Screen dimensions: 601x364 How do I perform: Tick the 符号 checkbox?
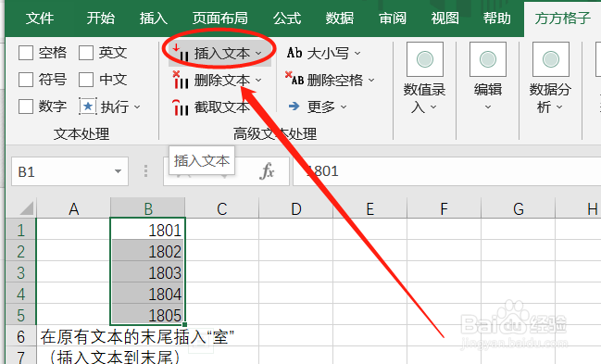[x=26, y=80]
